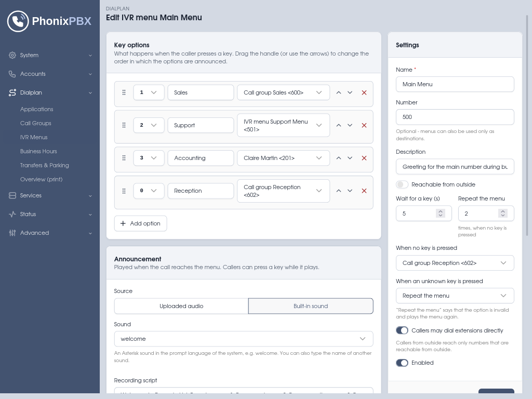
Task: Grab the drag handle of Support row
Action: click(x=124, y=125)
